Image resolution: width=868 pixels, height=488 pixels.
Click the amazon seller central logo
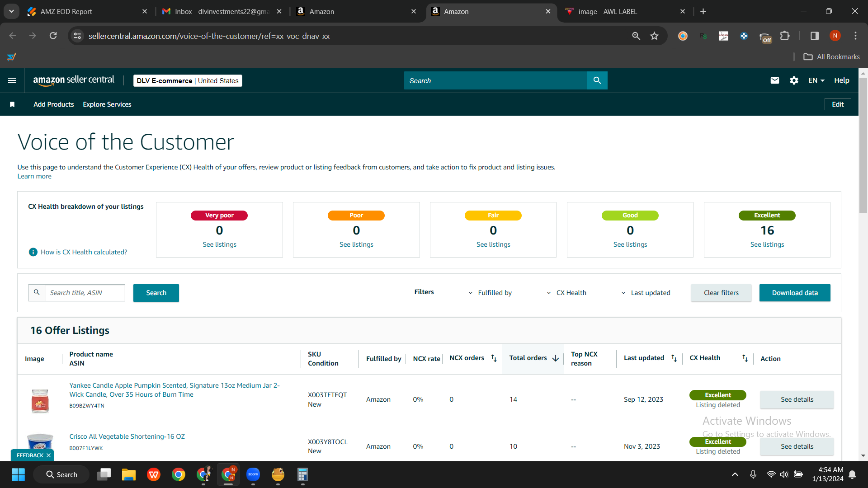click(x=74, y=80)
